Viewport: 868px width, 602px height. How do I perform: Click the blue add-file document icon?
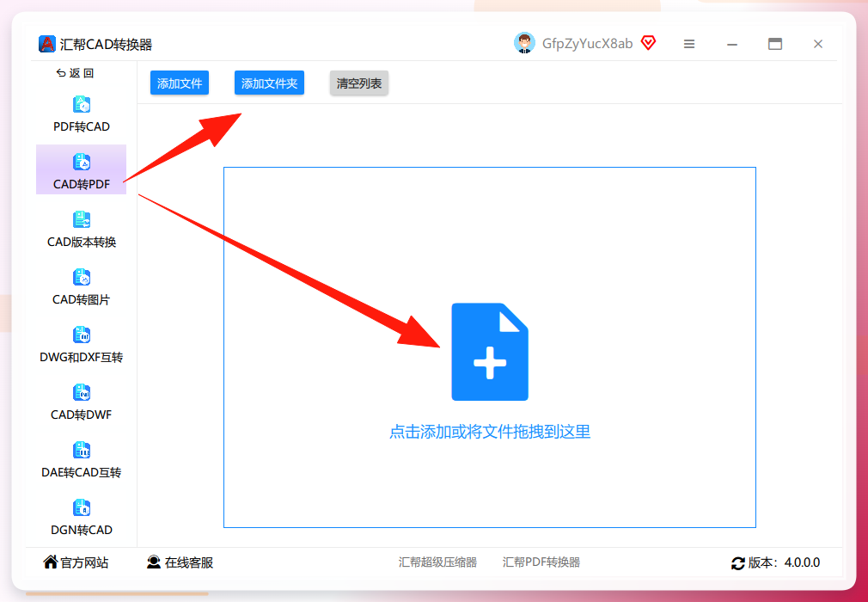490,352
